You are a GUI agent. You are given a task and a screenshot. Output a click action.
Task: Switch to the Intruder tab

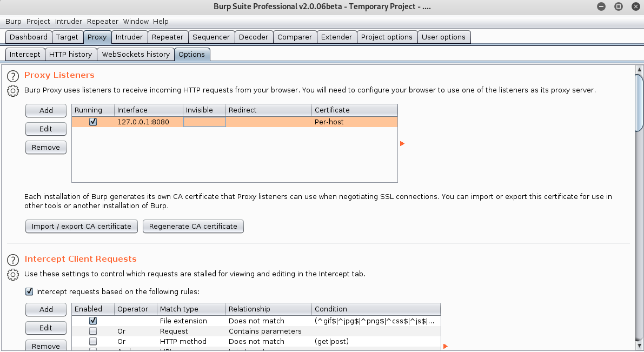point(129,37)
